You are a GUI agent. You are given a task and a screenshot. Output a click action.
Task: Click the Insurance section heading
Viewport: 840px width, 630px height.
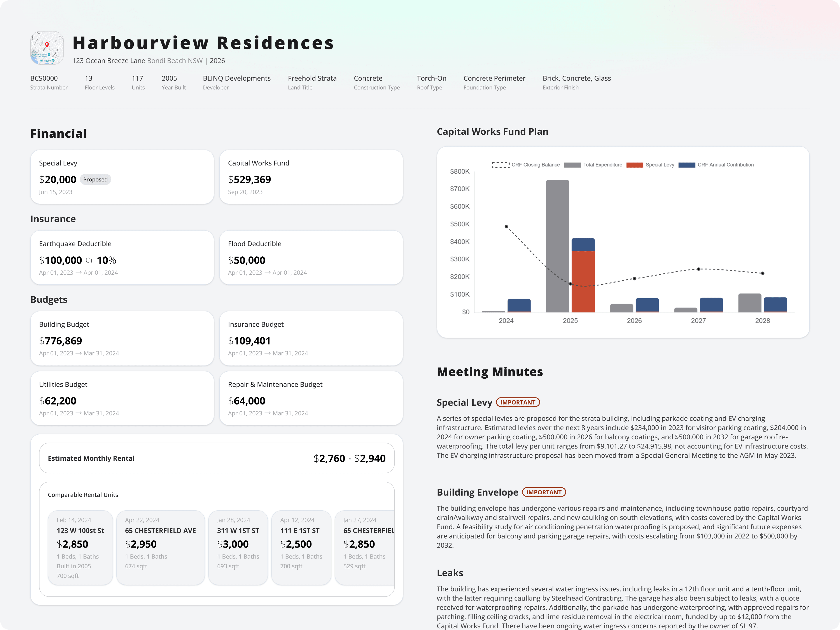coord(53,219)
